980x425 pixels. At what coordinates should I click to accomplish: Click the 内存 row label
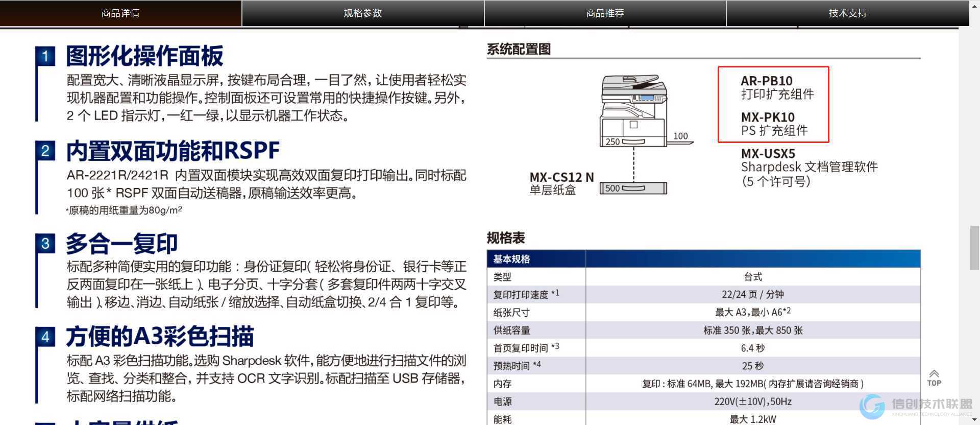pyautogui.click(x=502, y=384)
